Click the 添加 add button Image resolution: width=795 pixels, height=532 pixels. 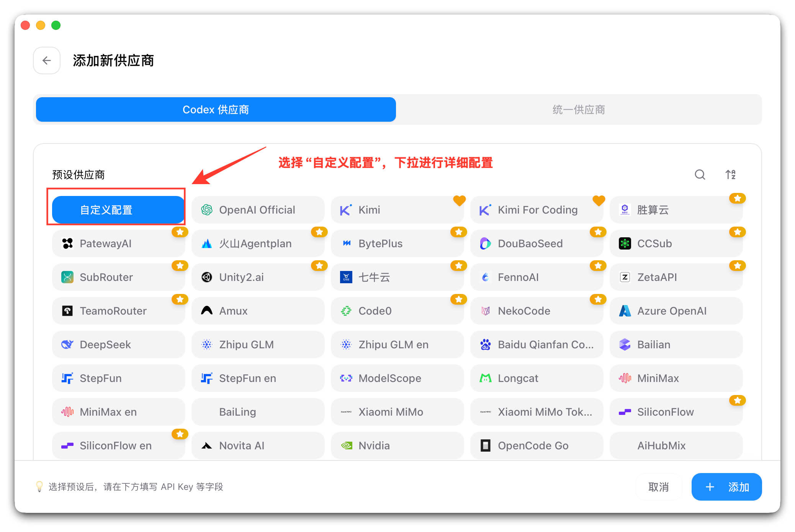coord(726,487)
